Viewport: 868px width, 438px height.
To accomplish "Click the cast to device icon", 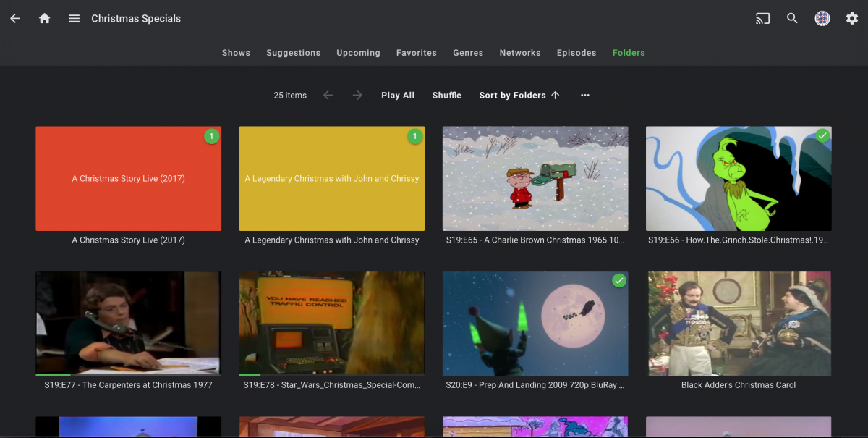I will [x=762, y=19].
